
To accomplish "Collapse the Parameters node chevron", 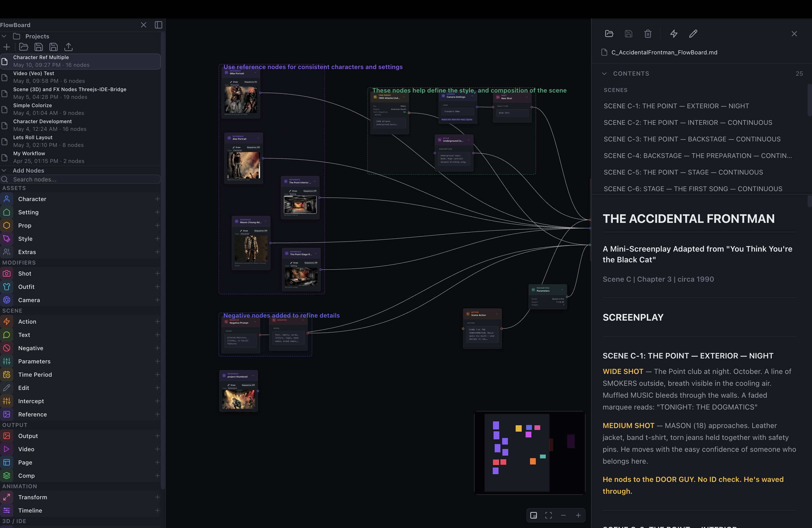I will tap(562, 290).
